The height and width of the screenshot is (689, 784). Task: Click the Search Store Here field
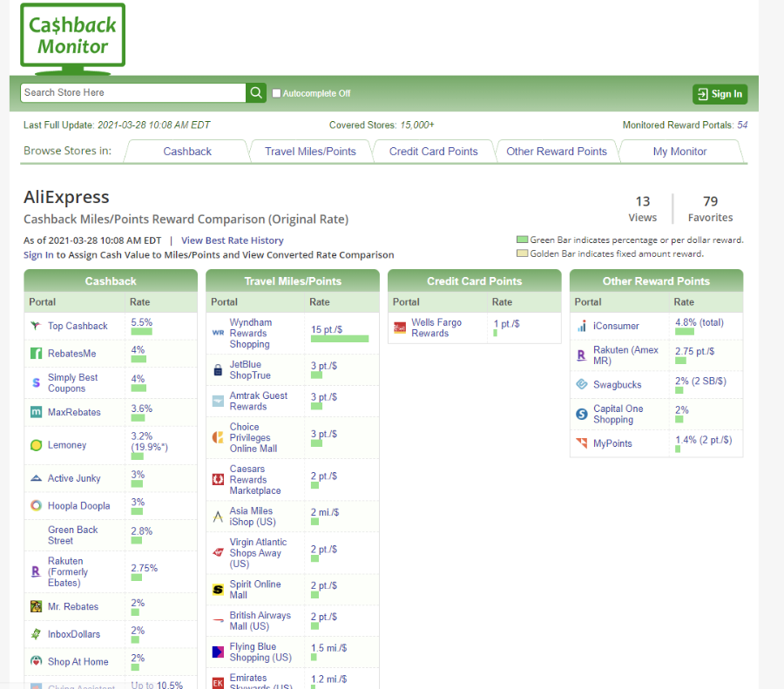tap(133, 93)
